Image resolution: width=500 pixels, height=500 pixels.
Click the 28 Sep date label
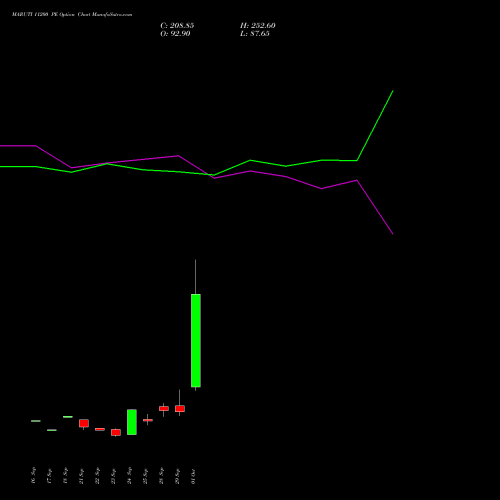(x=161, y=475)
